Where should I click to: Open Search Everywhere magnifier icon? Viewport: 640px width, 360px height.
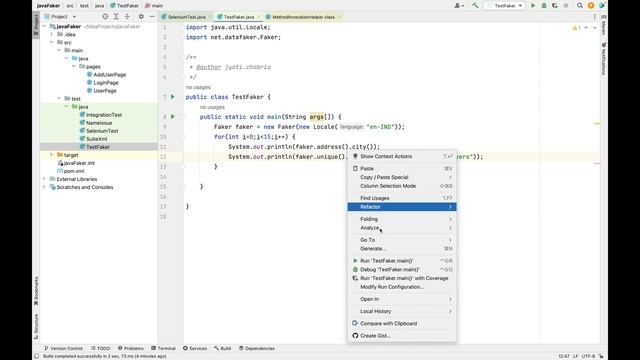tap(580, 6)
